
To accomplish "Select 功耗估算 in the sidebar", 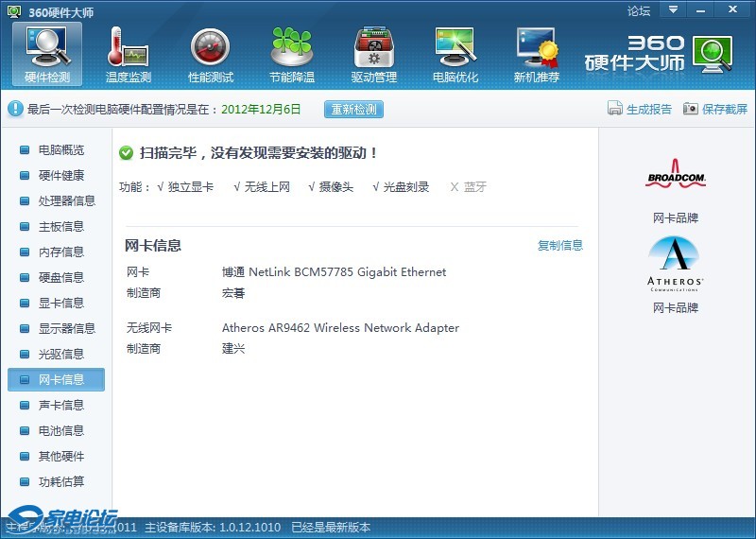I will [x=60, y=482].
